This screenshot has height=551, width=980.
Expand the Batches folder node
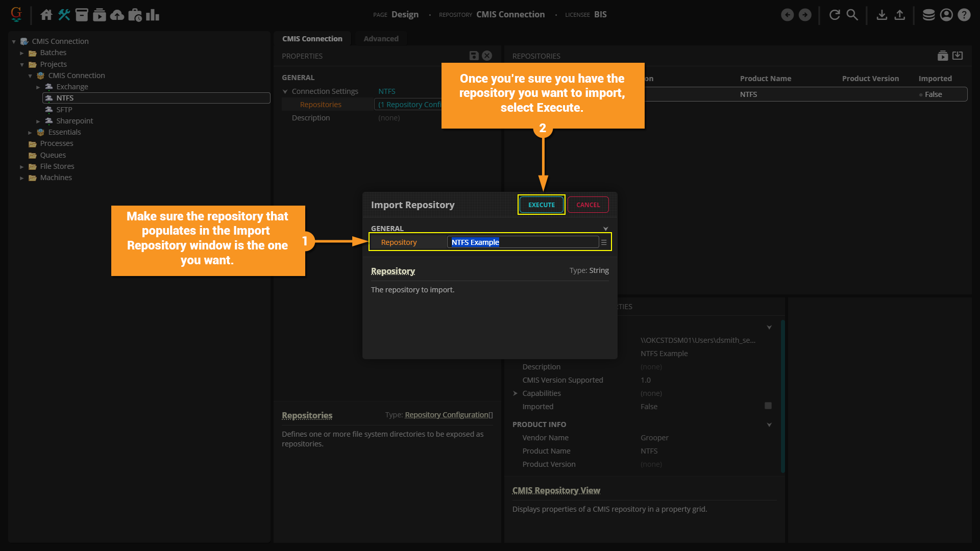22,53
